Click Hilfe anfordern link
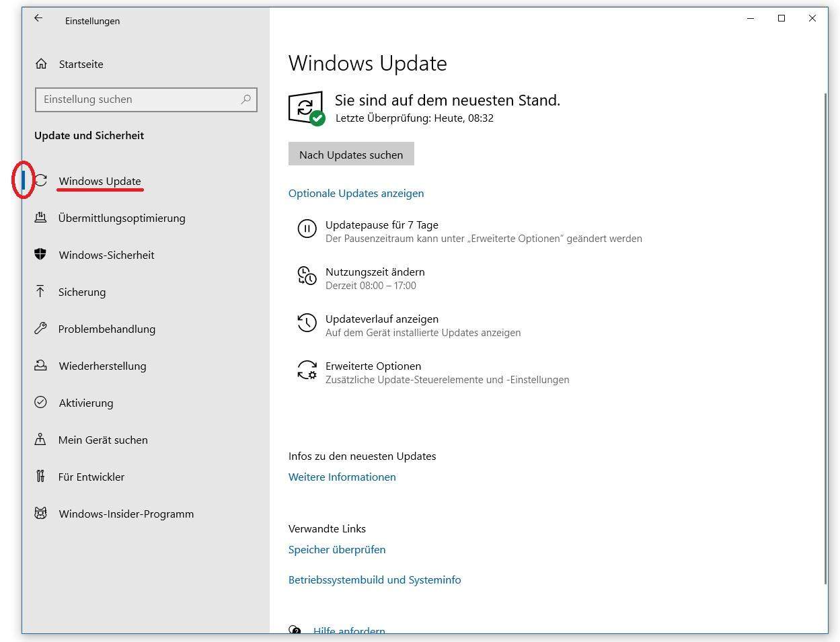This screenshot has width=840, height=642. (349, 630)
